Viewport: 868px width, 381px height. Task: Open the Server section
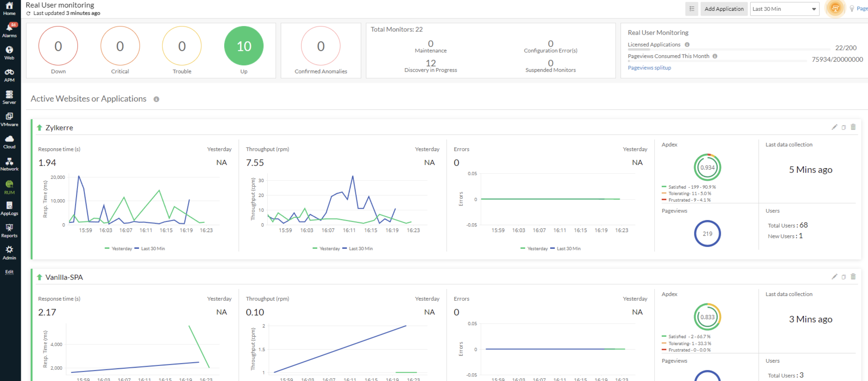point(10,97)
